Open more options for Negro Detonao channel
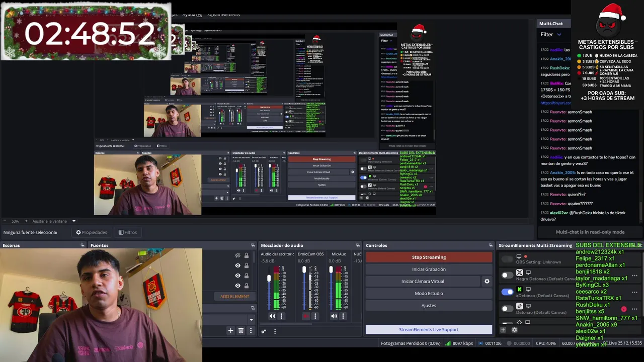This screenshot has width=644, height=362. pyautogui.click(x=634, y=275)
